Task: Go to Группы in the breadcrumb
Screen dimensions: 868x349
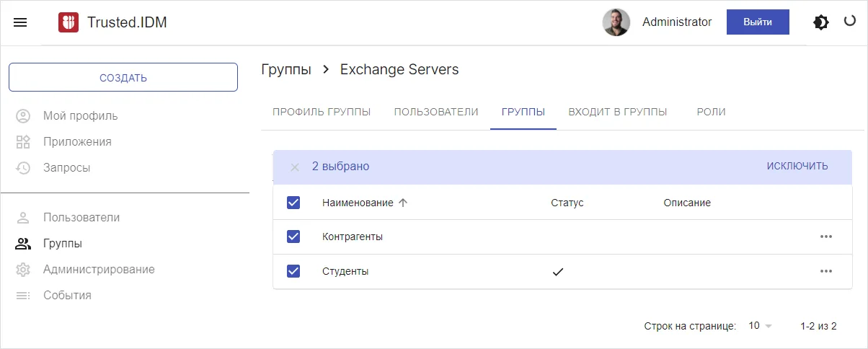Action: tap(286, 70)
